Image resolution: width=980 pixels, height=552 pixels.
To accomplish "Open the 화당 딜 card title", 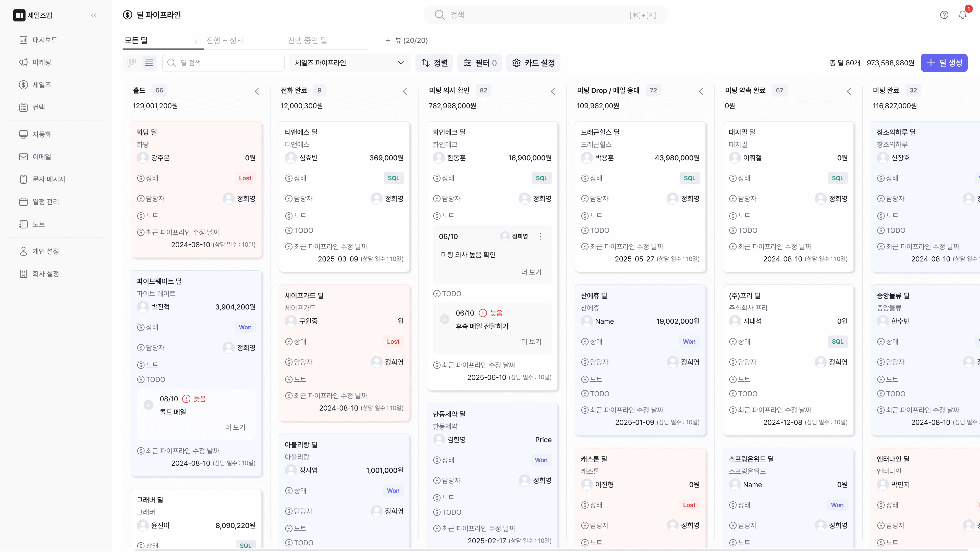I will [x=147, y=132].
